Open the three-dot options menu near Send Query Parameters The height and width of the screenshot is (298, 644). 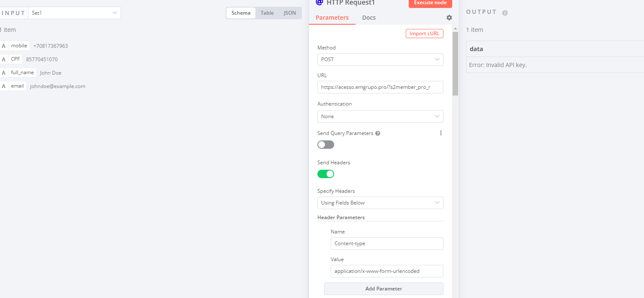pyautogui.click(x=440, y=132)
